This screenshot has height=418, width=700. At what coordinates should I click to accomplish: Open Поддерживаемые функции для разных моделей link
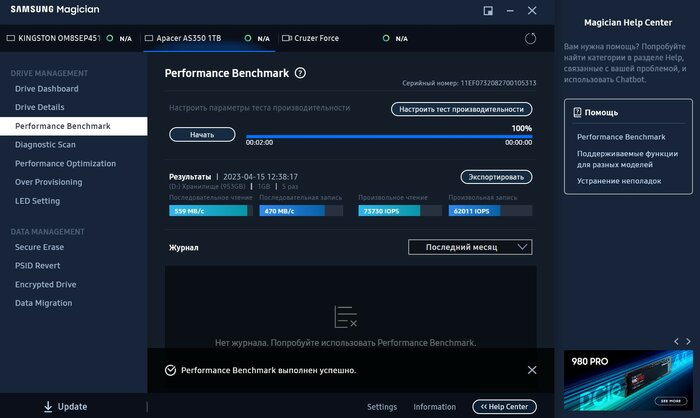tap(627, 159)
